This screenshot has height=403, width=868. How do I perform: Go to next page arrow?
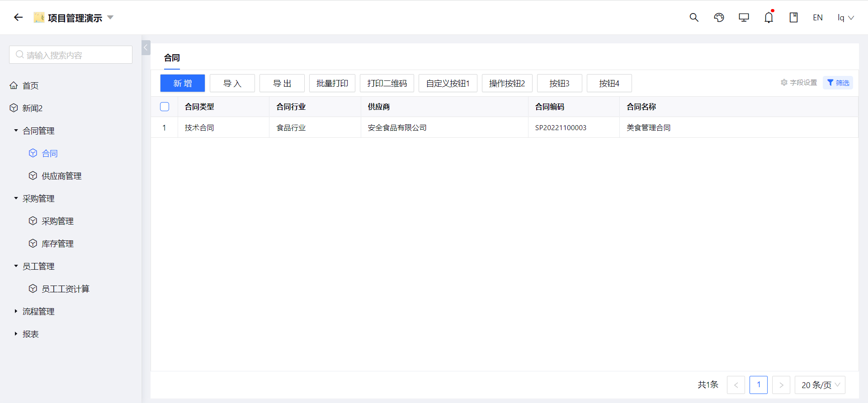[781, 385]
